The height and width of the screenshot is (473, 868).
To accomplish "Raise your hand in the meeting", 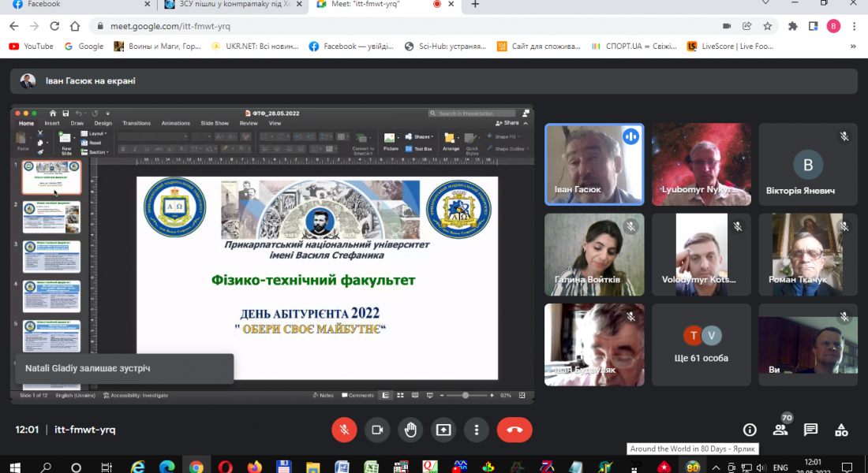I will (410, 430).
